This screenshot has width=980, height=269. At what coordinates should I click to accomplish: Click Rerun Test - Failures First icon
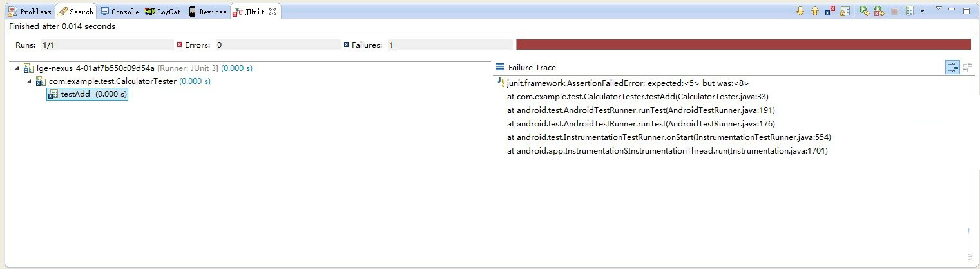pyautogui.click(x=879, y=11)
